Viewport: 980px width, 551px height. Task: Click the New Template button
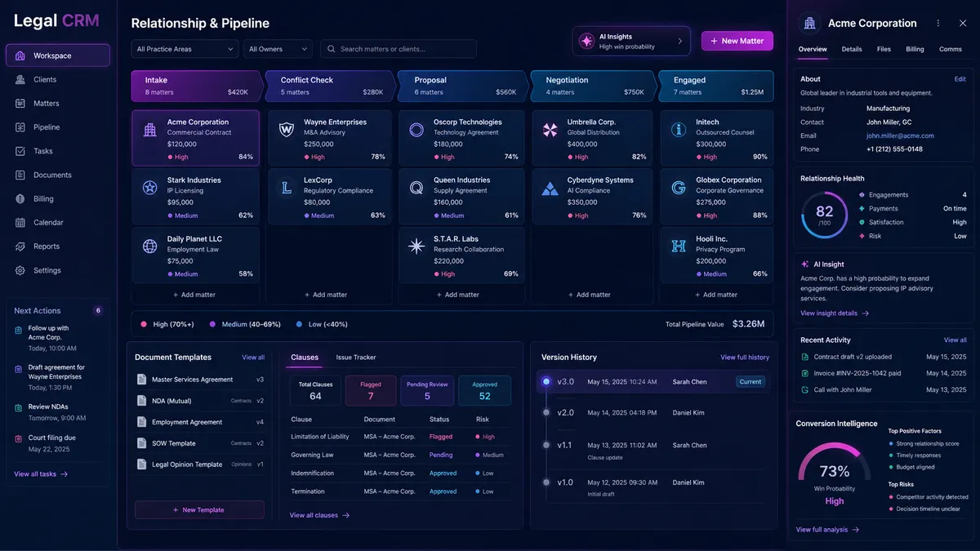click(199, 510)
